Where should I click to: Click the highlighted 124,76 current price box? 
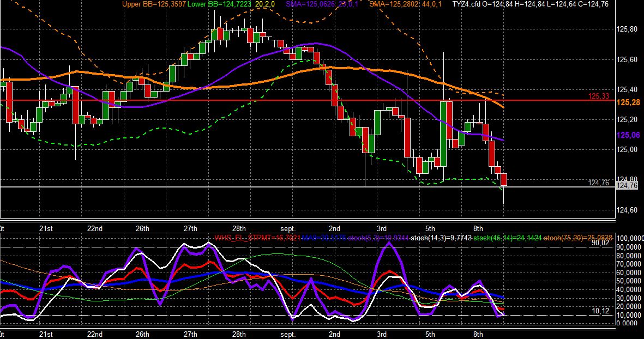click(627, 185)
